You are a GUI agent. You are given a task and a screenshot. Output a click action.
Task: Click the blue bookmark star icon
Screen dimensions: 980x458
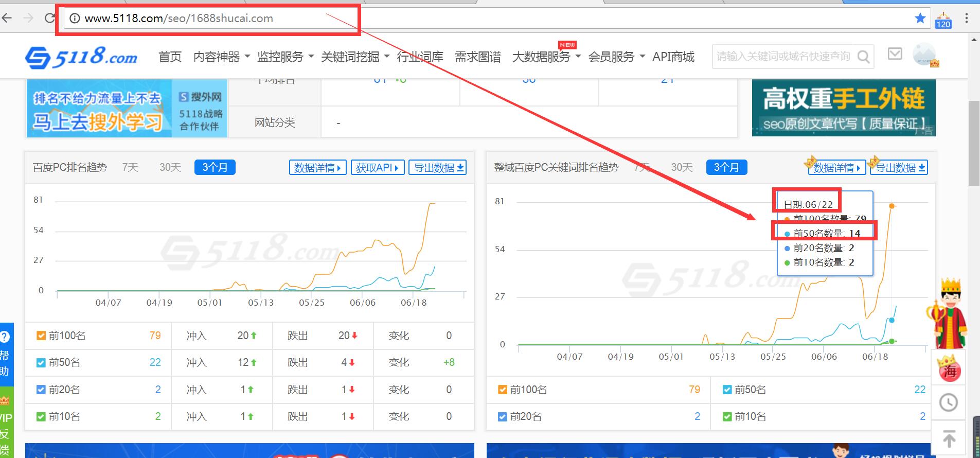pyautogui.click(x=920, y=19)
